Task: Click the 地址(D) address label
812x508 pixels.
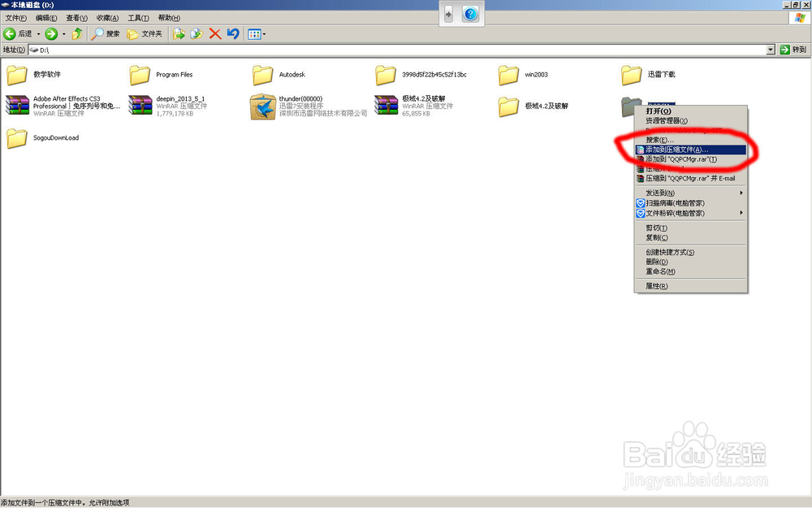Action: tap(14, 50)
